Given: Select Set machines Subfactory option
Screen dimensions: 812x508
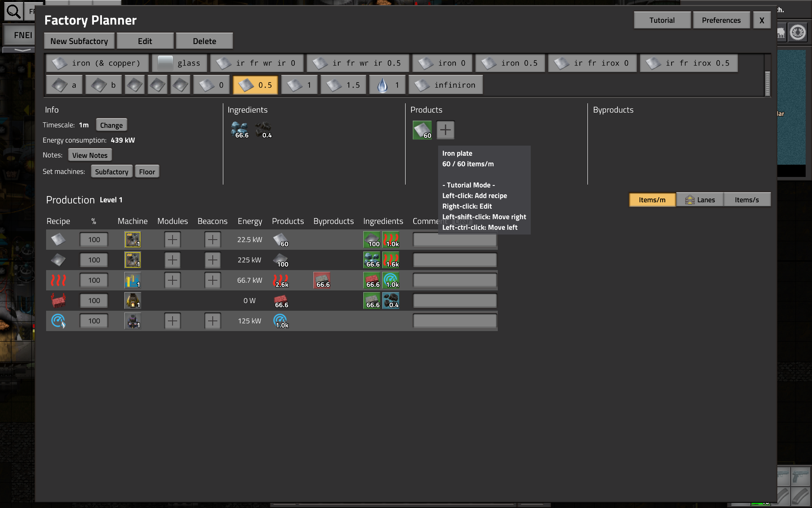Looking at the screenshot, I should pyautogui.click(x=111, y=171).
